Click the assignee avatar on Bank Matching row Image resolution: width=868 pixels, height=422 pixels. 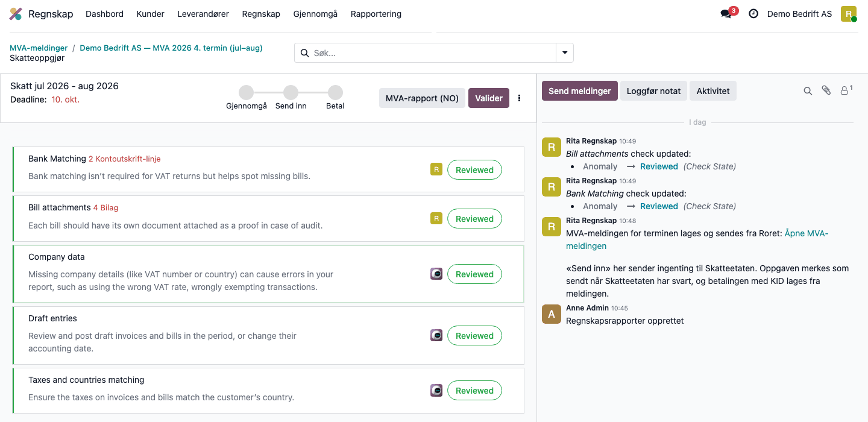tap(436, 170)
